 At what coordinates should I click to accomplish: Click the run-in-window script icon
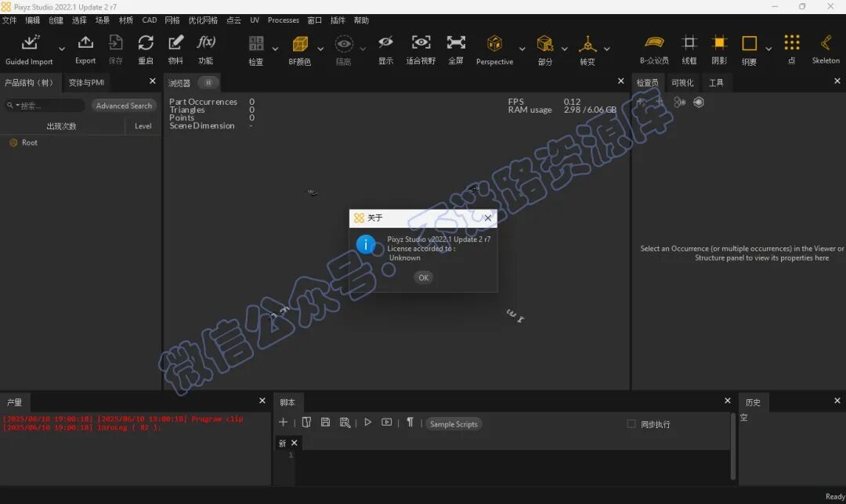point(387,422)
